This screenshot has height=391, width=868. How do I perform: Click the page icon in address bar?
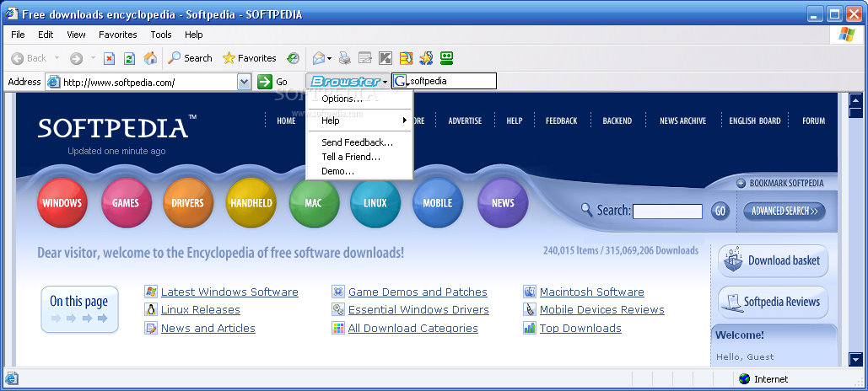coord(54,82)
